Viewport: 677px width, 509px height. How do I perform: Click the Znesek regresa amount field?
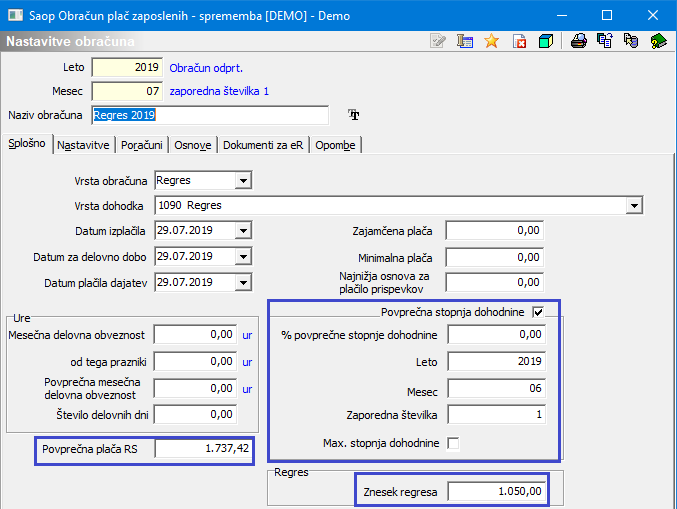click(496, 491)
